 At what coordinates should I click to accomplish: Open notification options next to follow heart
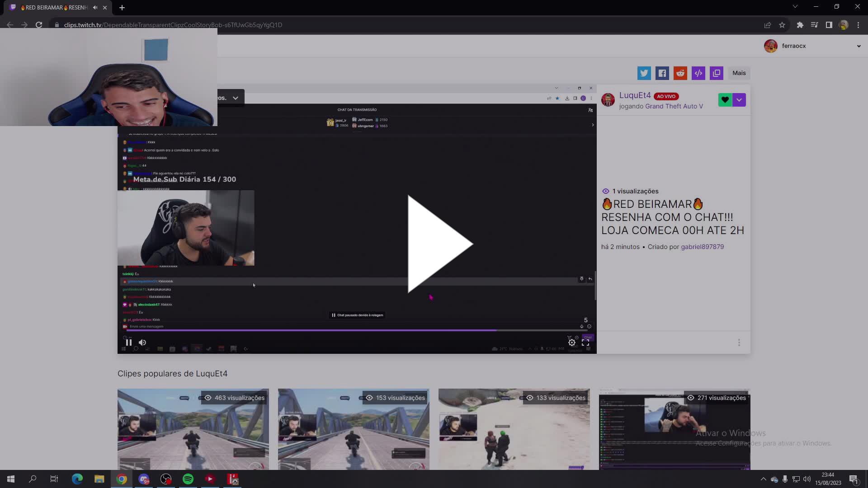click(x=739, y=99)
